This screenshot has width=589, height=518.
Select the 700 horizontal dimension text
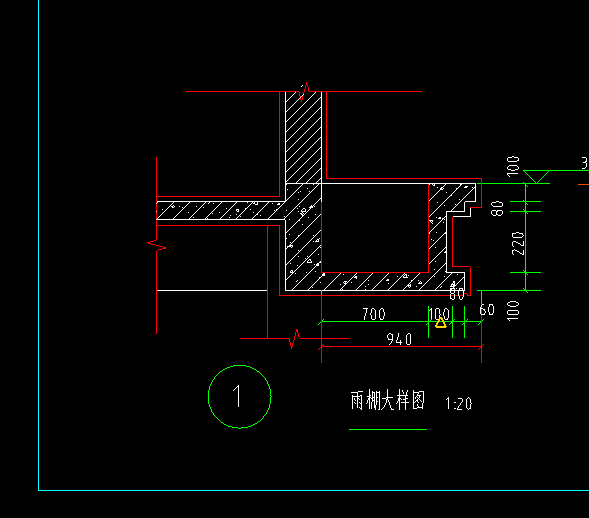[374, 314]
